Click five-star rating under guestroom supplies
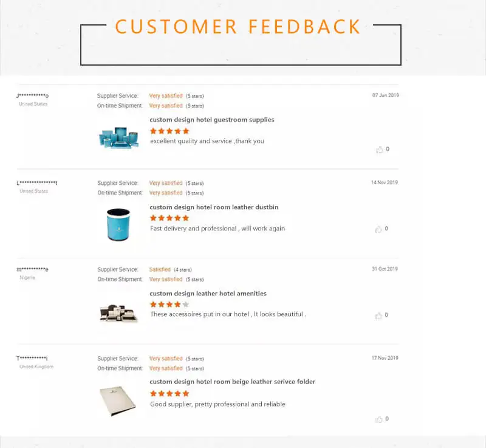This screenshot has width=486, height=448. (x=169, y=131)
